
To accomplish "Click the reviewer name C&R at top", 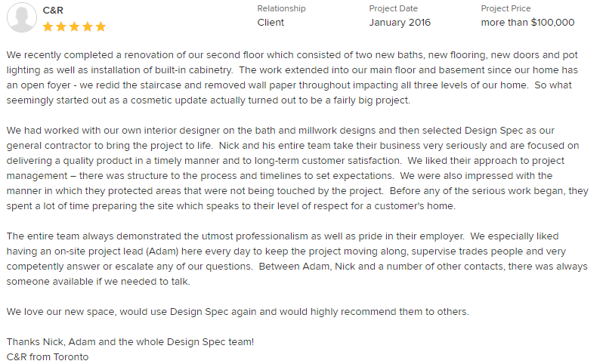I will (x=53, y=10).
